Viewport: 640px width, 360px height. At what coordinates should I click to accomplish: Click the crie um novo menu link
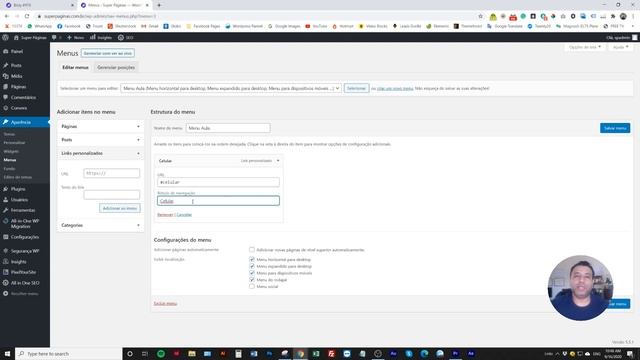click(395, 88)
